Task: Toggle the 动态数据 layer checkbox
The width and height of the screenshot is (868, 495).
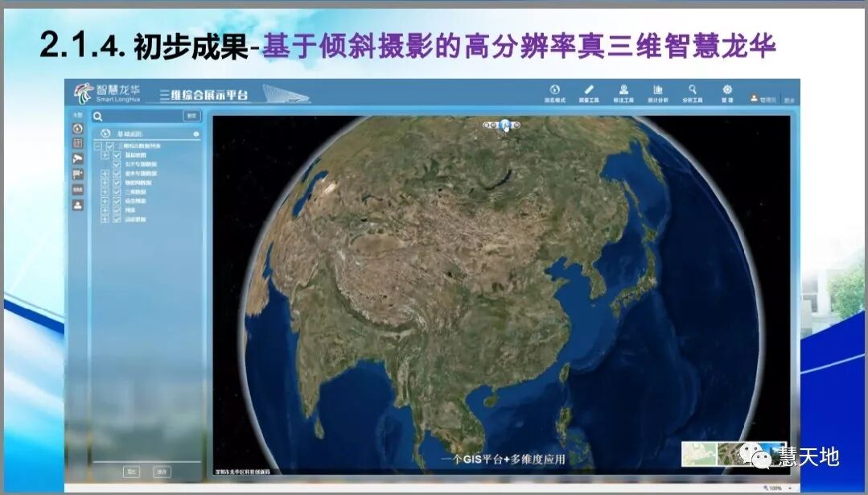Action: click(117, 219)
